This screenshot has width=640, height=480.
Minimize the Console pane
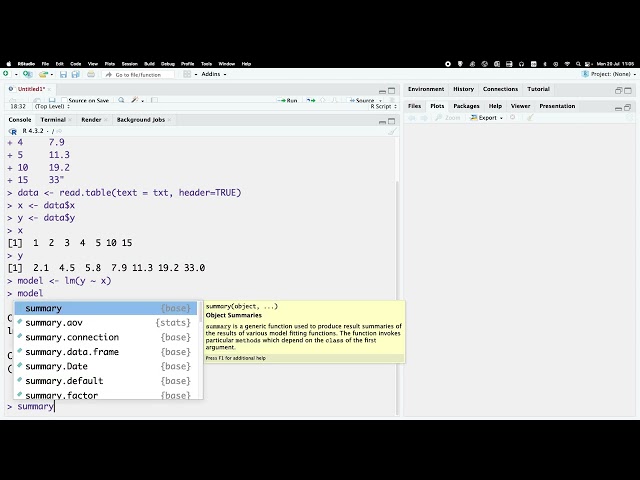click(x=382, y=122)
